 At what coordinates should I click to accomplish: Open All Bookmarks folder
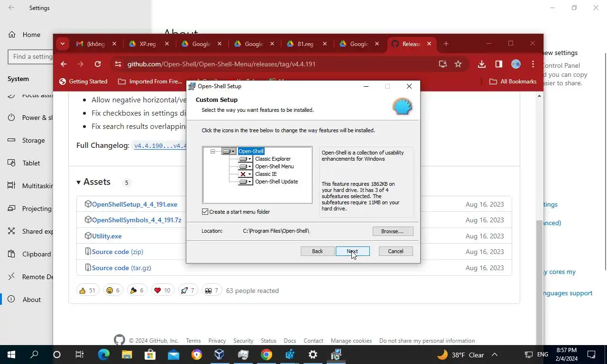(513, 82)
